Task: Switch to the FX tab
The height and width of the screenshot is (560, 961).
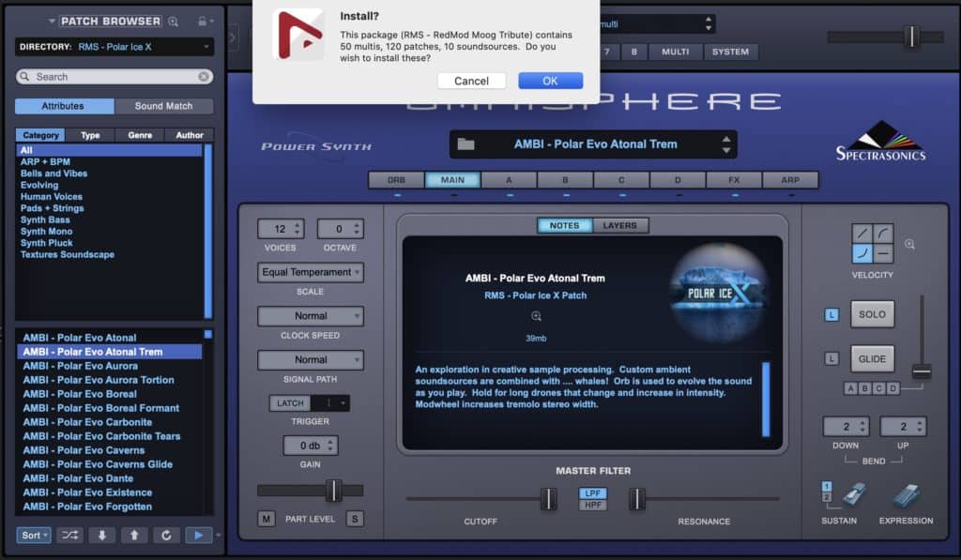Action: pos(734,180)
